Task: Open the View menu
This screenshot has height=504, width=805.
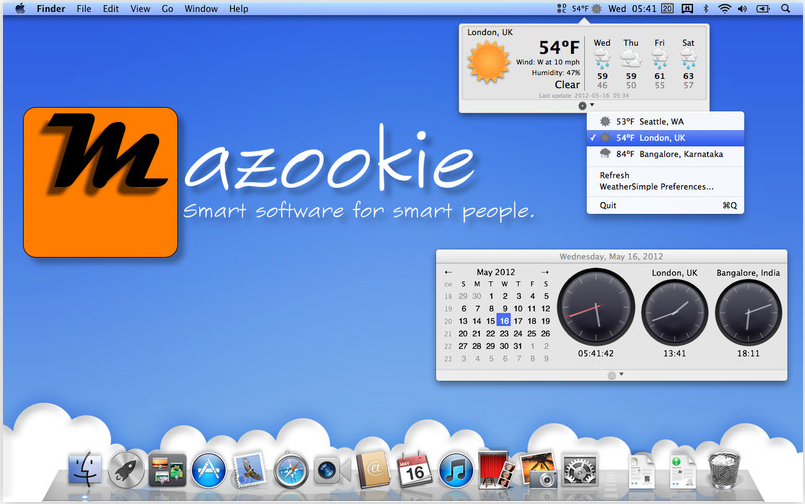Action: point(140,9)
